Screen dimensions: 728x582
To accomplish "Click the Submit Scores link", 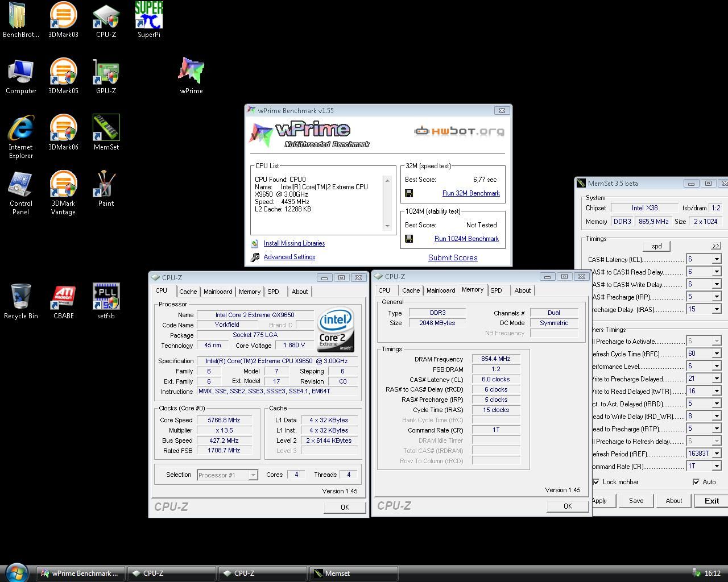I will tap(453, 257).
